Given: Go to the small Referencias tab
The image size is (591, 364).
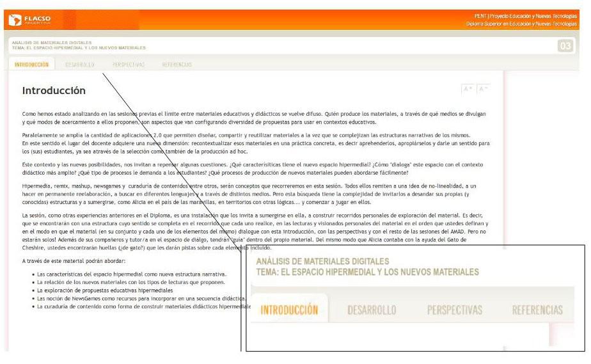Looking at the screenshot, I should 177,65.
